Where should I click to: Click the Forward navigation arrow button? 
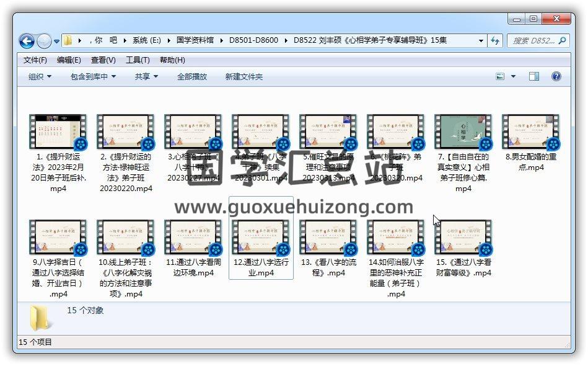click(44, 41)
